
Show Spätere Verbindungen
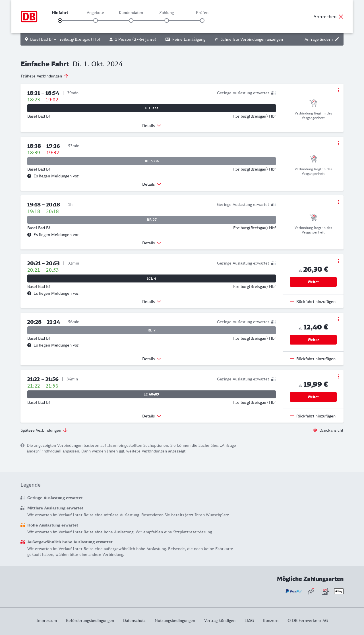point(44,430)
